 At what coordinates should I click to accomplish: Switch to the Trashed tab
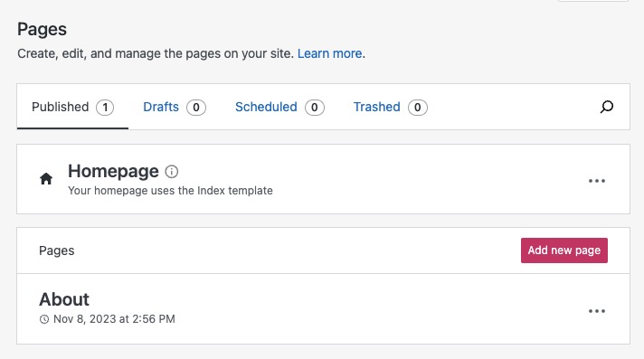[x=390, y=107]
